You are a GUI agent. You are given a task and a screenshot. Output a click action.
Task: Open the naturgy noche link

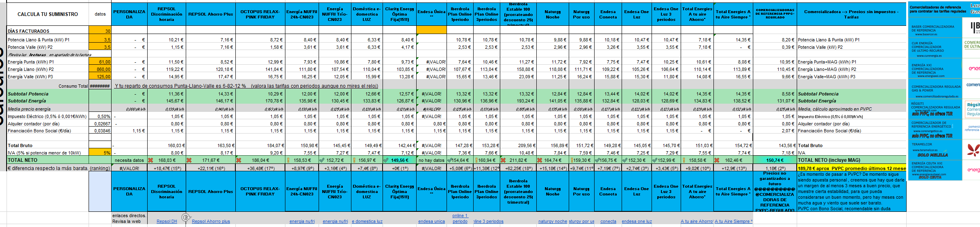(552, 221)
